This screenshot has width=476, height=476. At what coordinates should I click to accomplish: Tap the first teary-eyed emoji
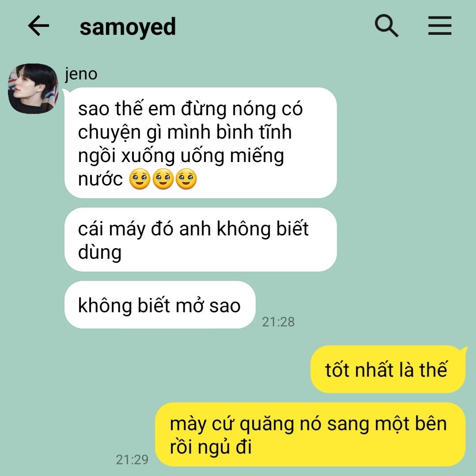pos(140,179)
